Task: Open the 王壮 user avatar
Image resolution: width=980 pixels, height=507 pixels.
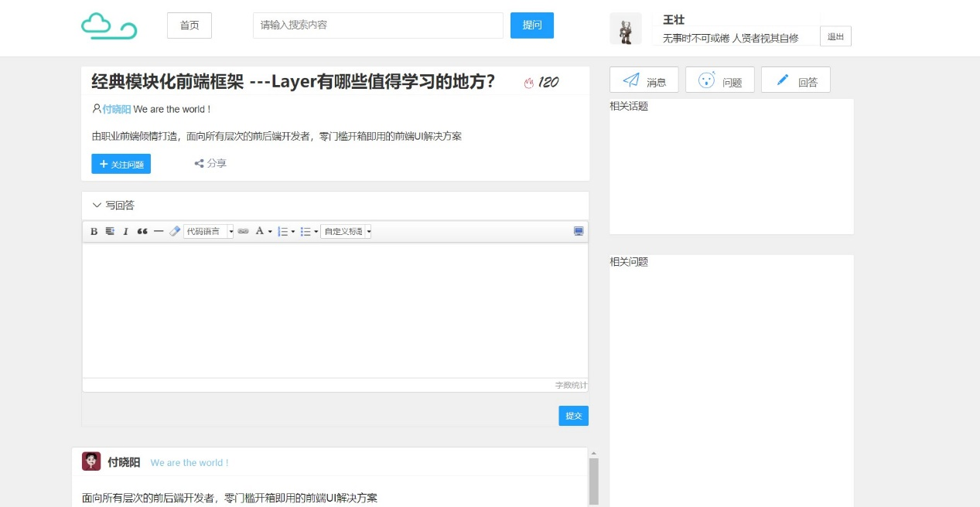Action: coord(626,29)
